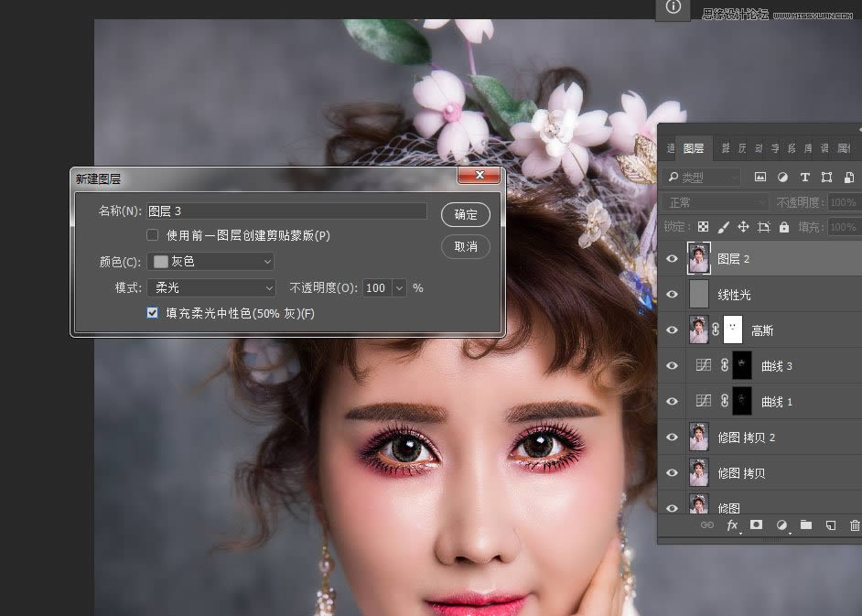Click the Layers panel 填充 100% field
This screenshot has width=862, height=616.
point(845,227)
